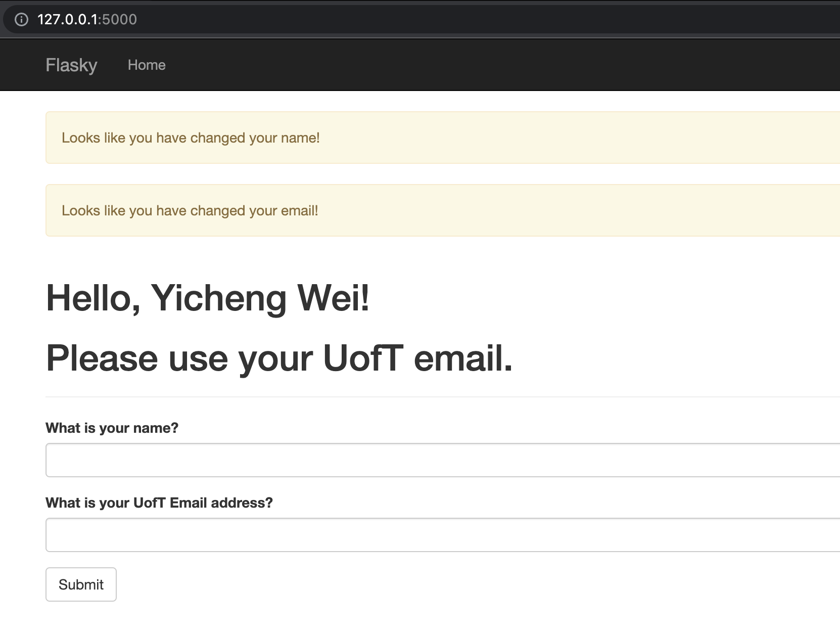Click the port number 5000 in URL

(119, 20)
